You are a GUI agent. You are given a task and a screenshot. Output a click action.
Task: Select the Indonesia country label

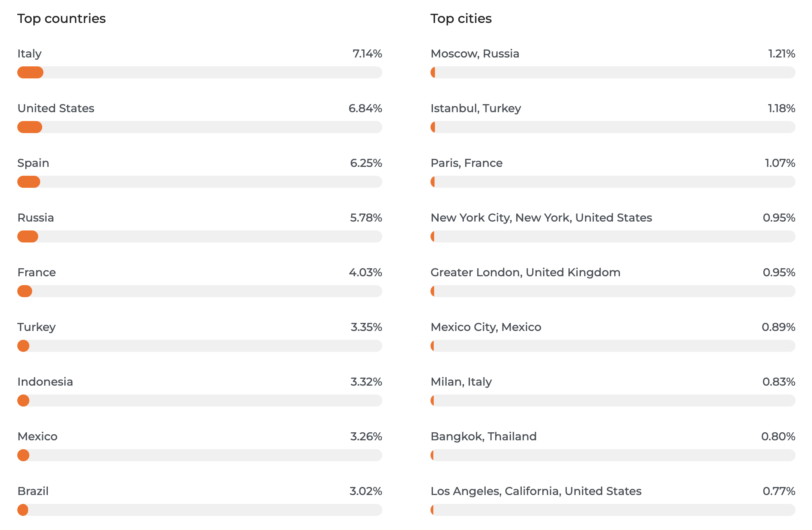click(x=45, y=382)
